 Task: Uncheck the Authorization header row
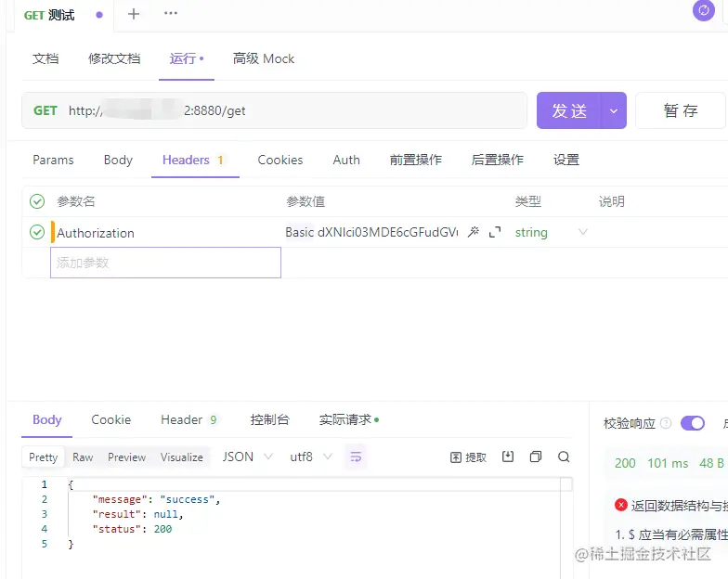(x=37, y=232)
